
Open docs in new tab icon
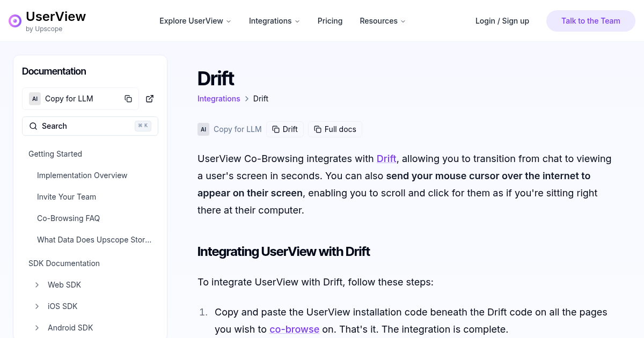point(150,99)
